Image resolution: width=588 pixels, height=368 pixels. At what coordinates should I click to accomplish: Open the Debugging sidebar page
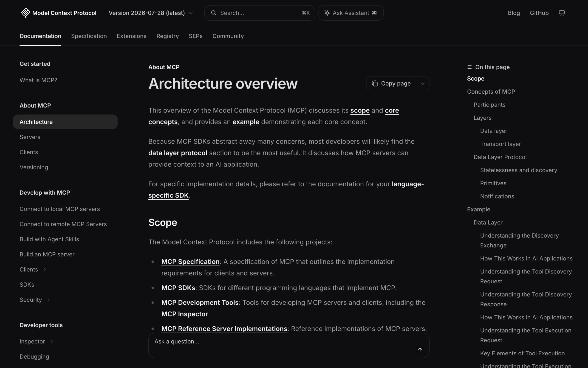pos(34,356)
